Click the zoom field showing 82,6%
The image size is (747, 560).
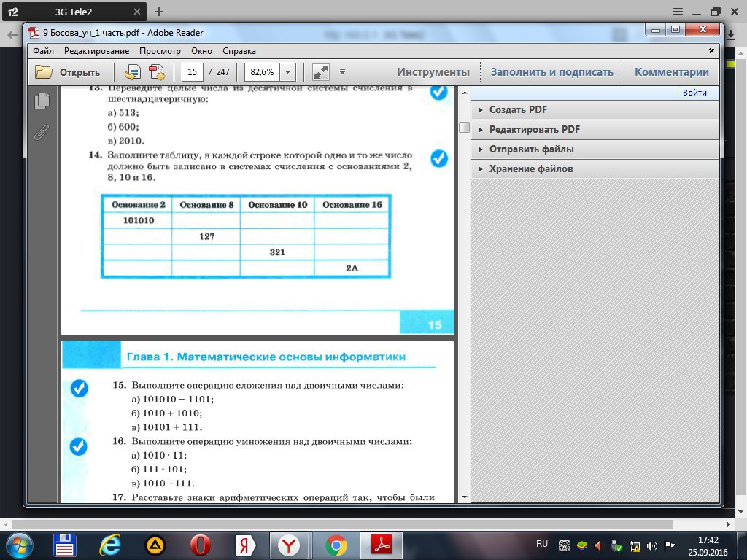(262, 72)
